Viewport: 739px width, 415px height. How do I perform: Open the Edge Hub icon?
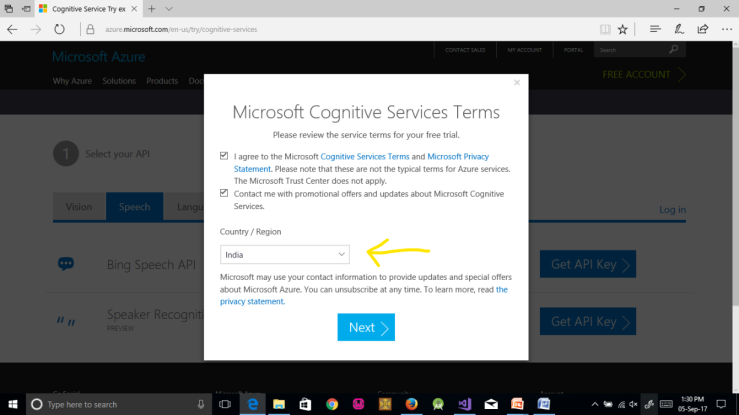(655, 29)
